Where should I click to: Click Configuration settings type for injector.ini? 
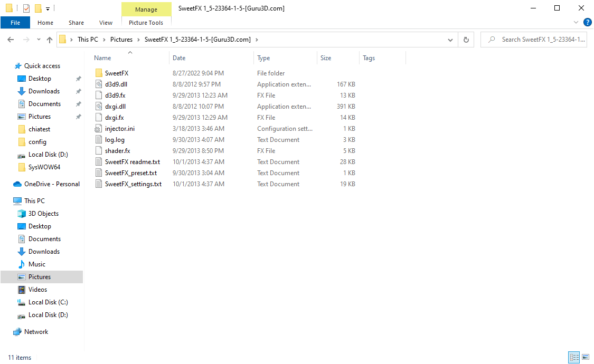coord(285,129)
